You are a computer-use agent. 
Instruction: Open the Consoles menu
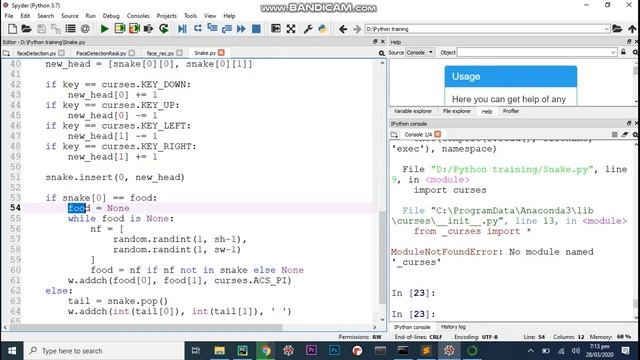point(138,16)
